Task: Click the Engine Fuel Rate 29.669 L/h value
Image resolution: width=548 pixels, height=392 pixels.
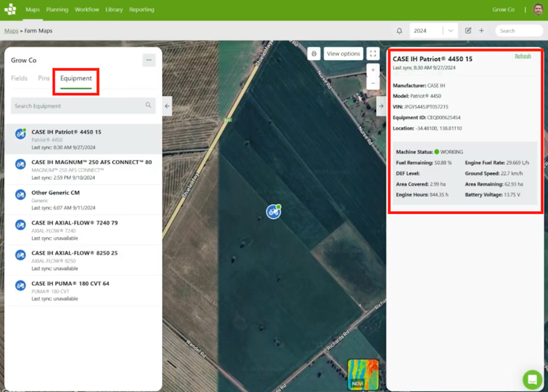Action: tap(518, 162)
